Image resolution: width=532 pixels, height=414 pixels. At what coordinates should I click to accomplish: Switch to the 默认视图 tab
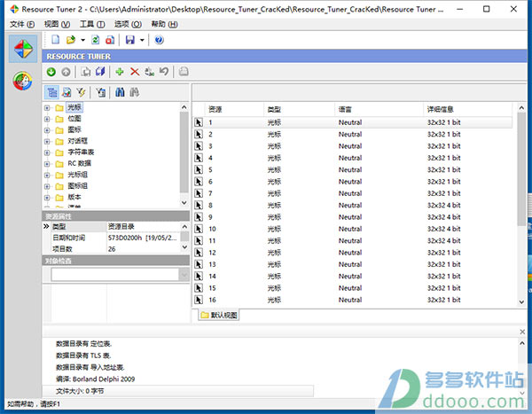pyautogui.click(x=219, y=316)
